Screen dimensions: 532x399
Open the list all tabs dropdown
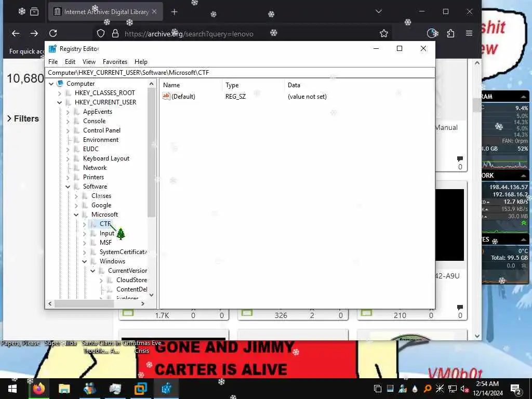[379, 11]
